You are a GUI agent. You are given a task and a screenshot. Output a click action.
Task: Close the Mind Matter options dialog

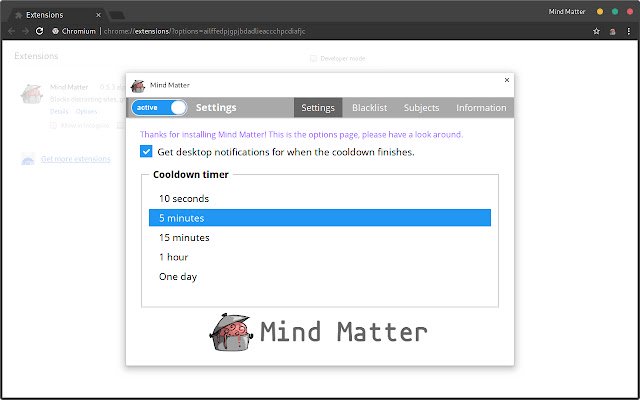coord(507,80)
